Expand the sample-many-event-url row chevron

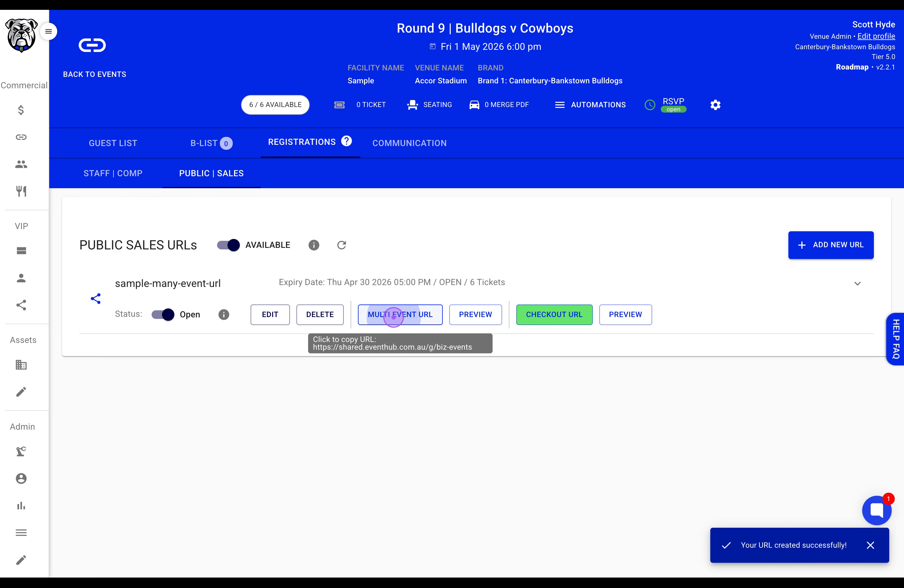(857, 284)
